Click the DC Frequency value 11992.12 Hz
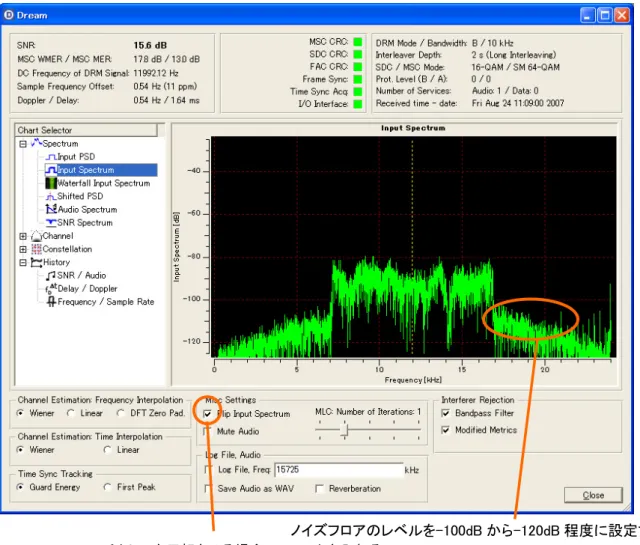Viewport: 640px width, 545px height. pos(156,73)
